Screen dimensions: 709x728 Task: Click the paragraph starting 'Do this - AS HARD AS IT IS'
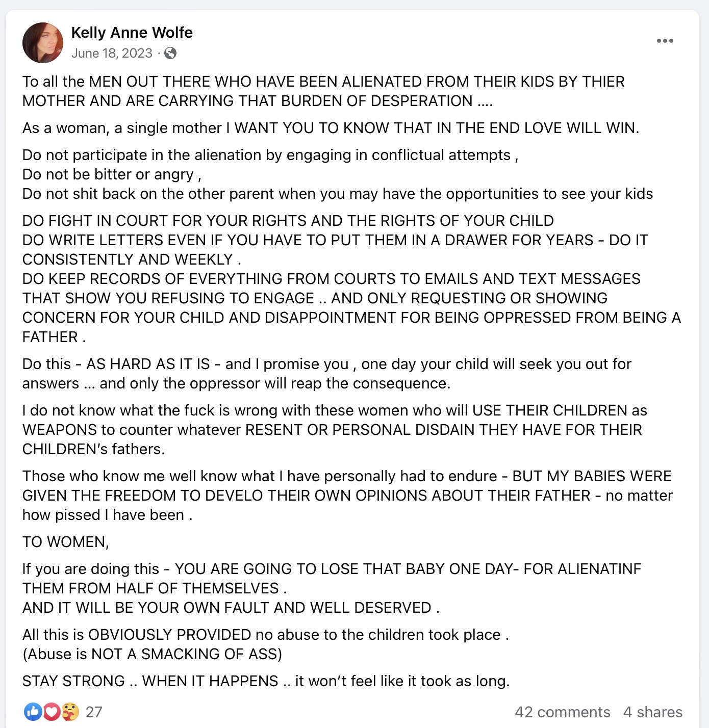pyautogui.click(x=327, y=374)
